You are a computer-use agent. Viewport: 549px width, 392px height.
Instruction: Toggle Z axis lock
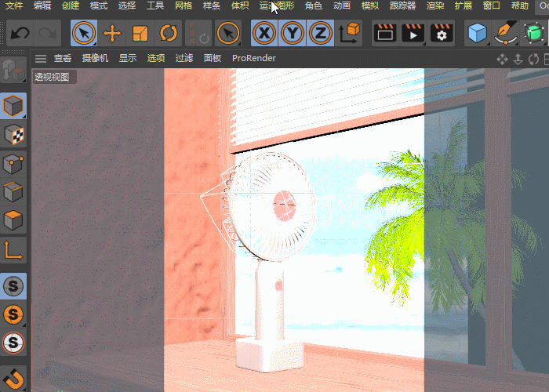coord(320,33)
